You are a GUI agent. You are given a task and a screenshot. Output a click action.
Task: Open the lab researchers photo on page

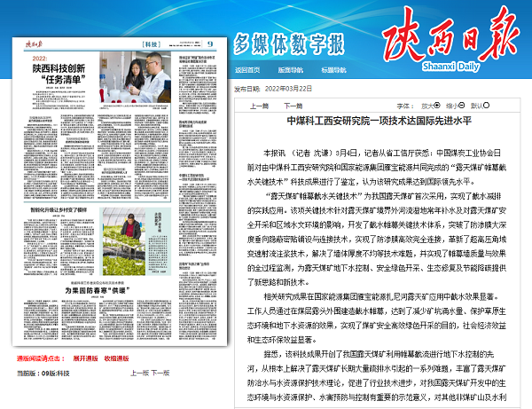tap(135, 77)
